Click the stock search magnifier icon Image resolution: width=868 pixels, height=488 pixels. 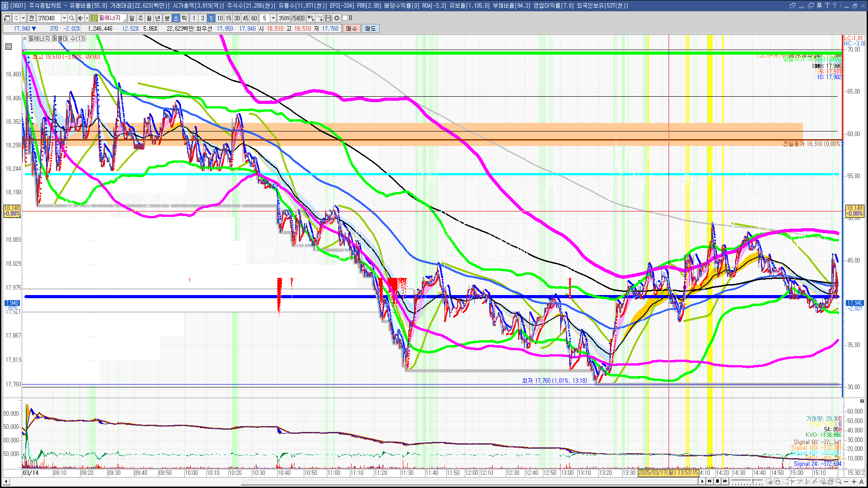[72, 18]
